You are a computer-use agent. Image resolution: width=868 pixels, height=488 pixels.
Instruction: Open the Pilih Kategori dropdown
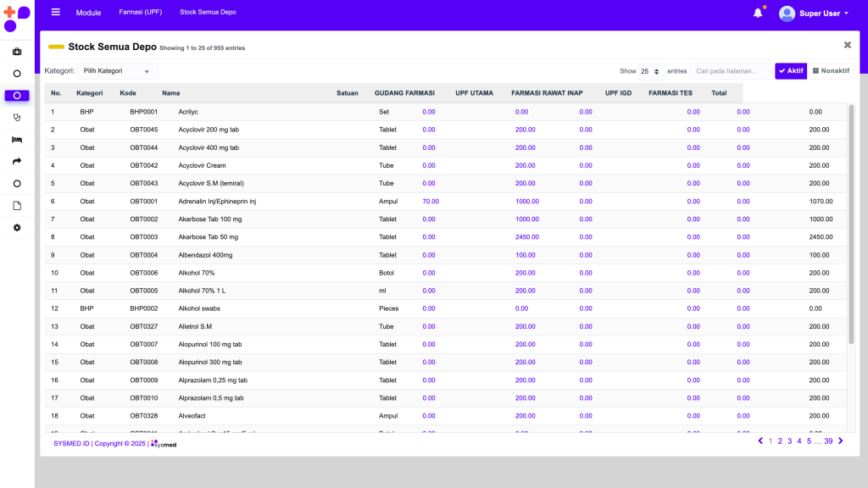[119, 71]
